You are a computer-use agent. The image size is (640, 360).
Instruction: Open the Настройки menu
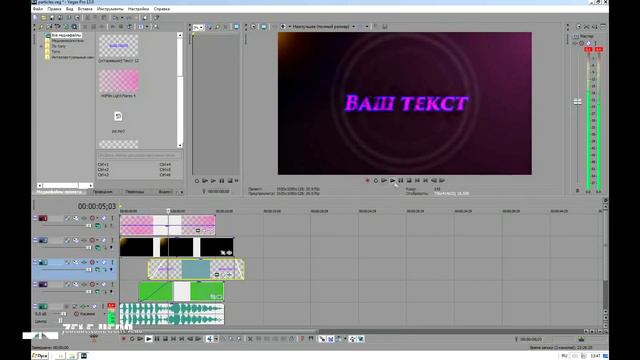(138, 9)
